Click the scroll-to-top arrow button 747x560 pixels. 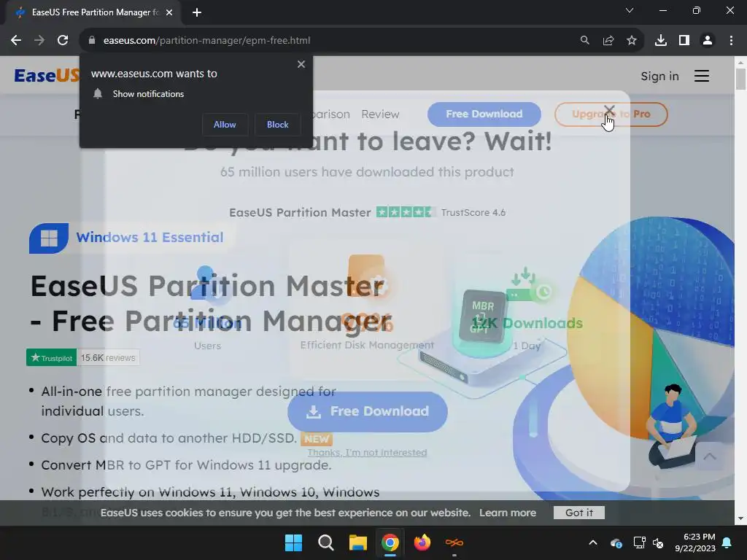coord(710,456)
